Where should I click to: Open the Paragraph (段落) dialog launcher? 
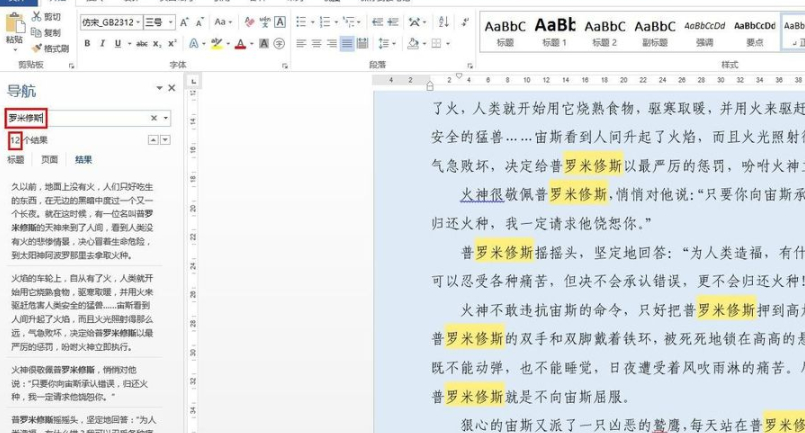470,66
